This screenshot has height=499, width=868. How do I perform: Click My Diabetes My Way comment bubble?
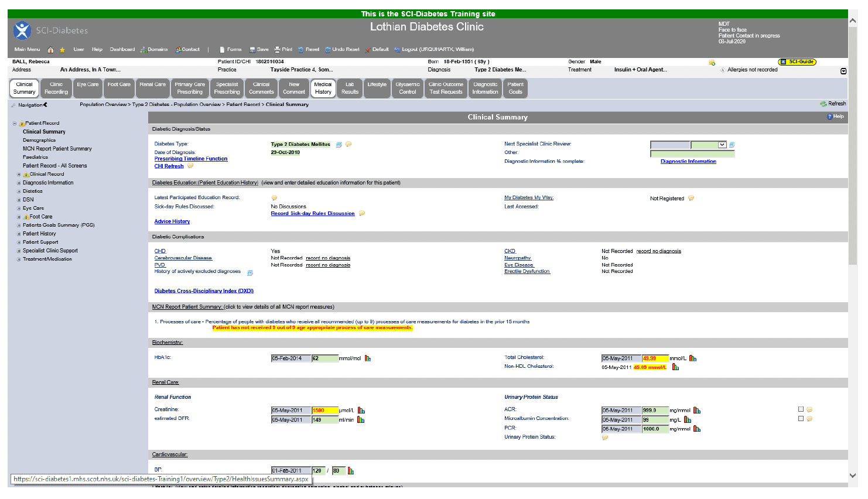691,199
